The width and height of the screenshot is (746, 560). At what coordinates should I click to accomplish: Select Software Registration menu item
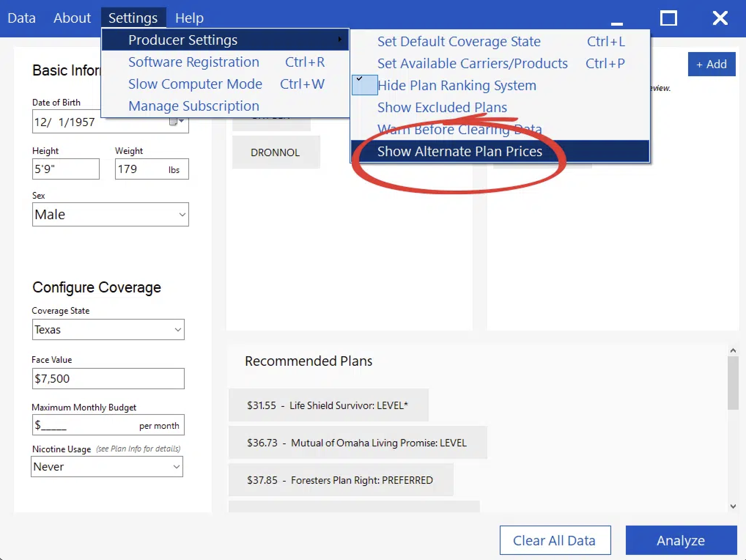[193, 62]
